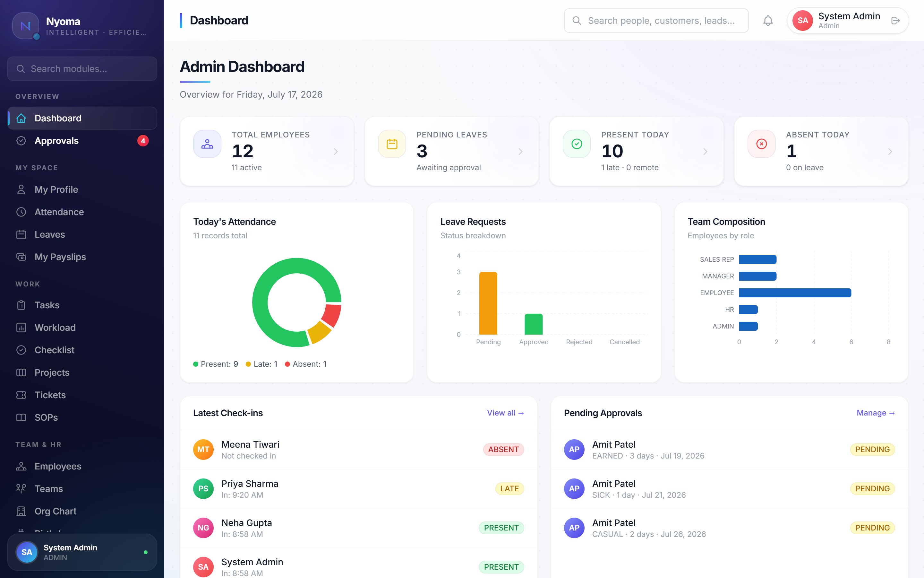Open the Total Employees card chevron
The image size is (924, 578).
pos(336,152)
